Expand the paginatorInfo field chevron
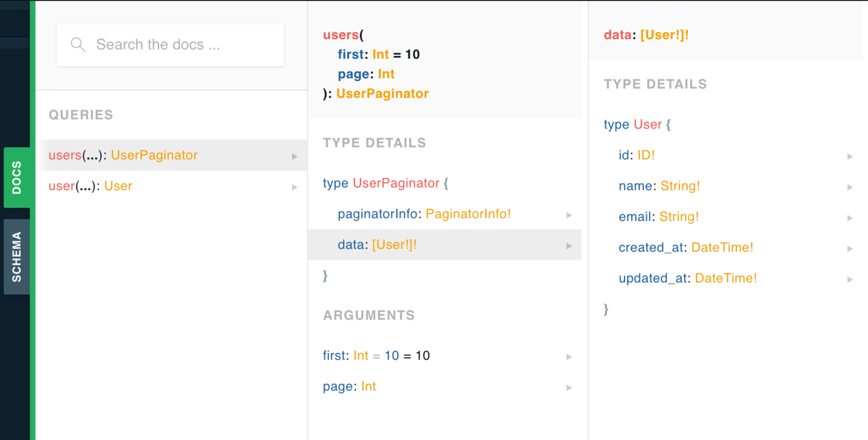 pos(569,215)
